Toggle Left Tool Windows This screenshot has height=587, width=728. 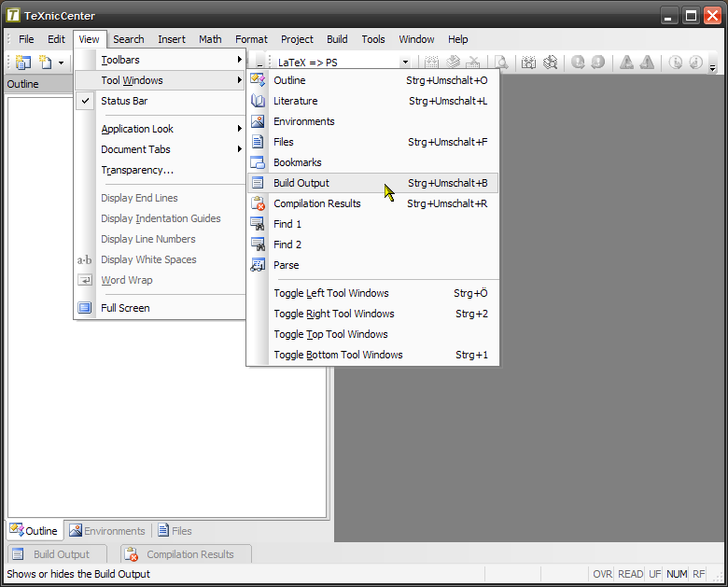coord(372,293)
